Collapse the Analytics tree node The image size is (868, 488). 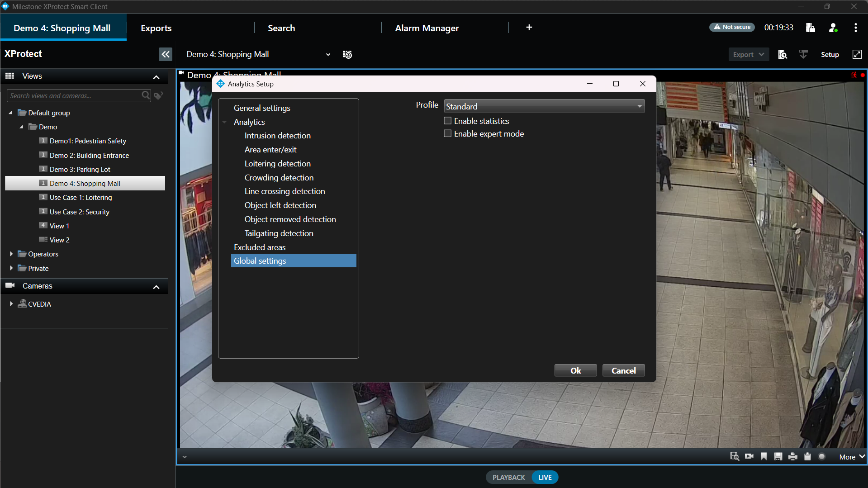click(x=225, y=122)
